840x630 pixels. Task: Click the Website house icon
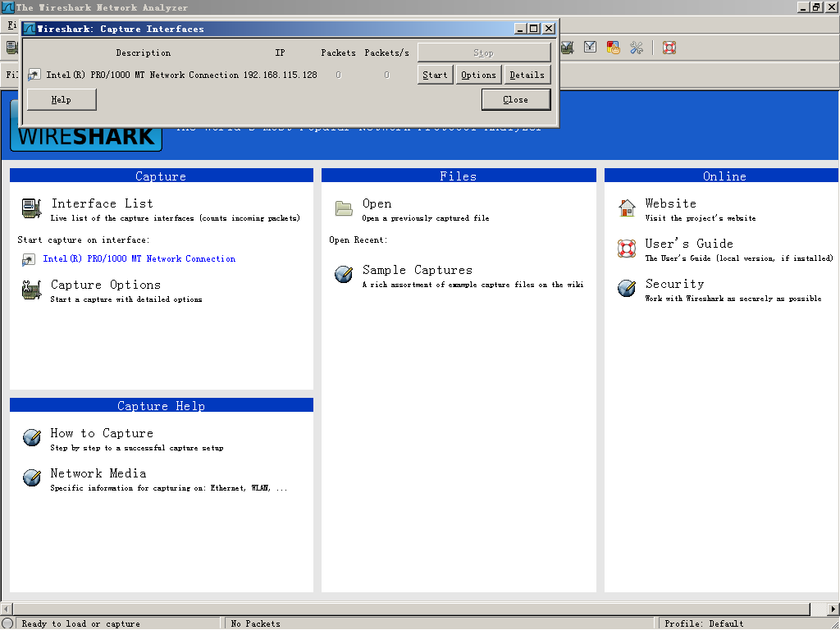pos(626,208)
